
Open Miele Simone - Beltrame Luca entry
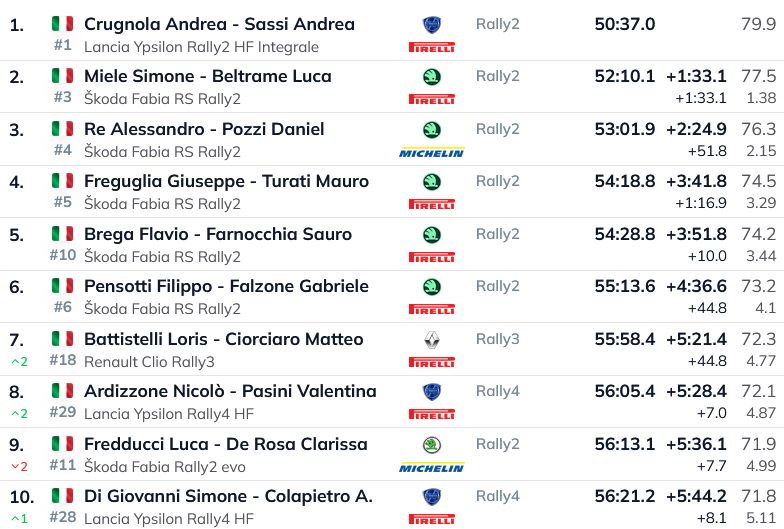tap(207, 76)
